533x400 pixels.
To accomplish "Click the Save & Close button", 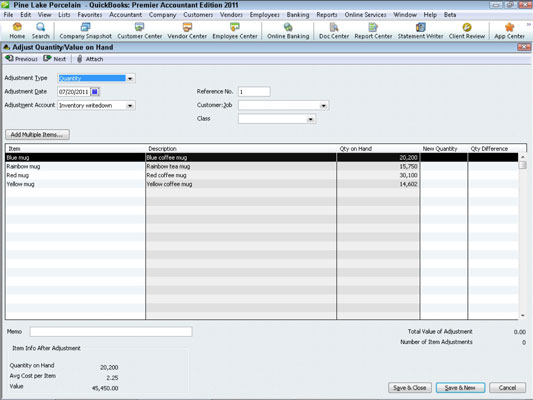I will (410, 388).
